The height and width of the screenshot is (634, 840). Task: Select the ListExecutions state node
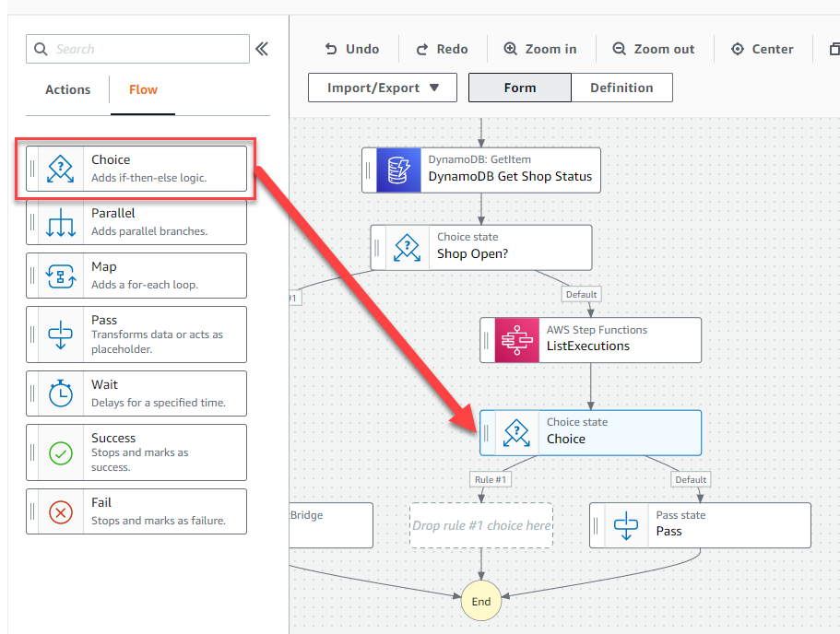click(x=590, y=340)
